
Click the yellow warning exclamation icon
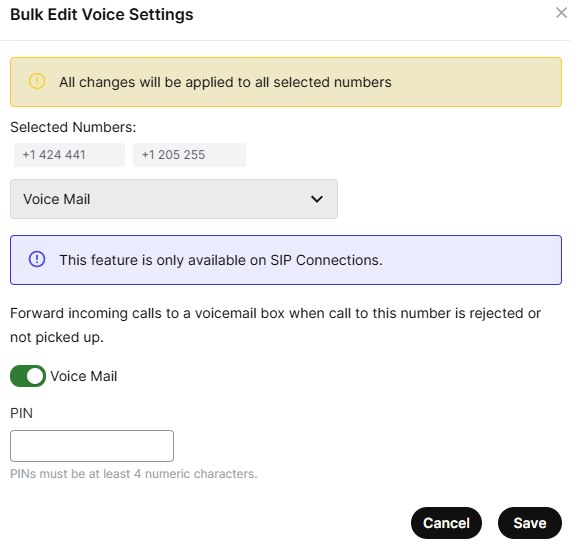pos(37,81)
